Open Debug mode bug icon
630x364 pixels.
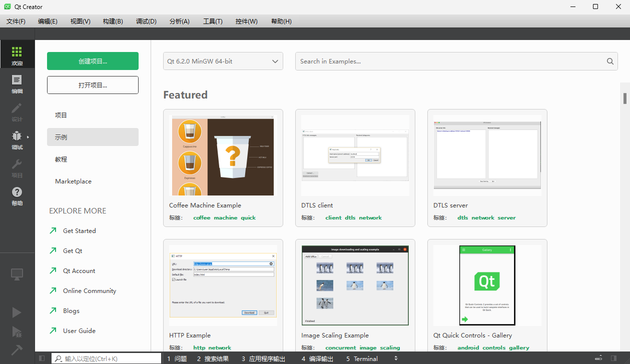[17, 136]
